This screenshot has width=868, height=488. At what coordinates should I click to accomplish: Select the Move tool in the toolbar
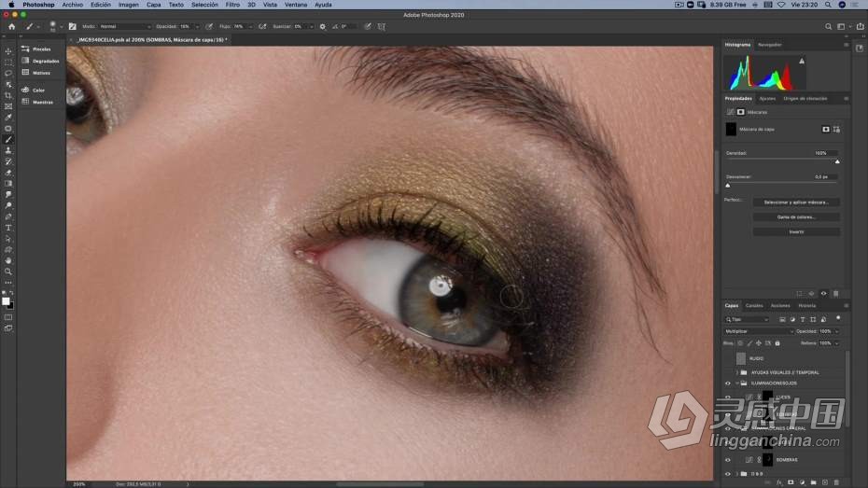(8, 51)
